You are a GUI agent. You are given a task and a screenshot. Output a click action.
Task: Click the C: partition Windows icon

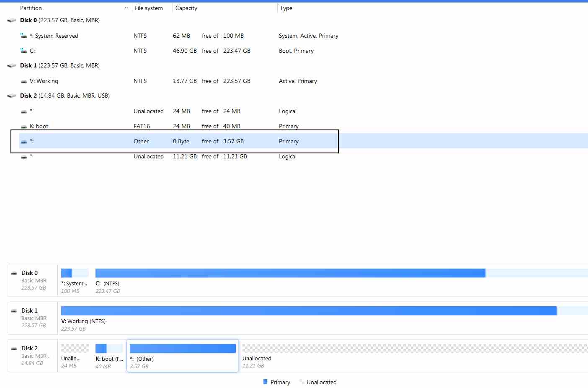click(x=24, y=51)
